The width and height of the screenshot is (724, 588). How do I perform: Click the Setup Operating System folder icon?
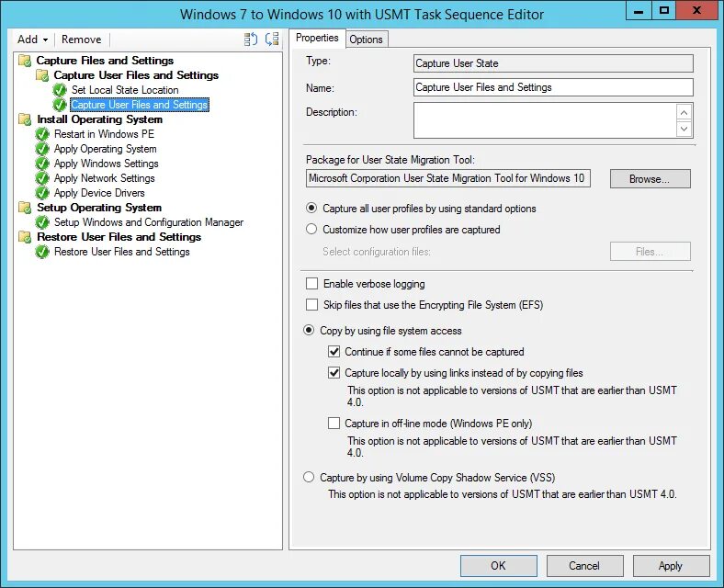click(x=25, y=208)
